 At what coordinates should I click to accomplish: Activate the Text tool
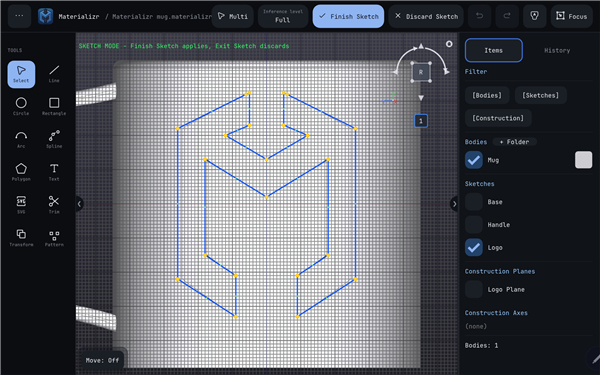[x=54, y=172]
